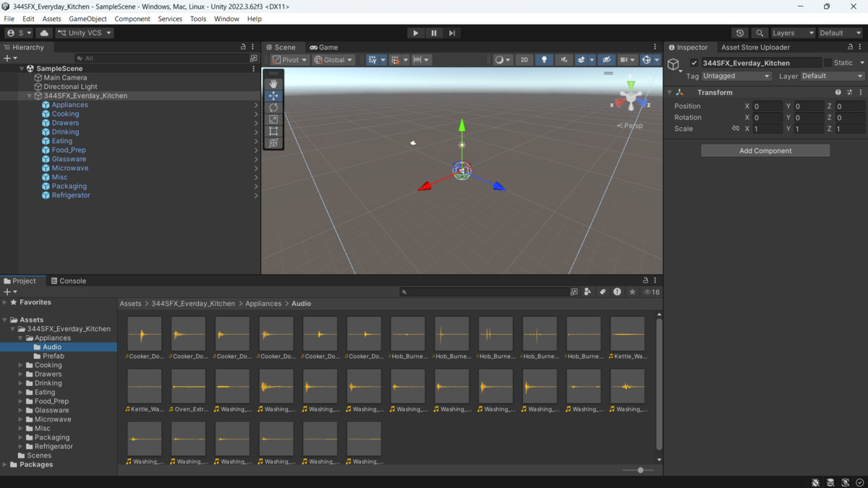
Task: Click the scale constrain proportions link icon
Action: (736, 129)
